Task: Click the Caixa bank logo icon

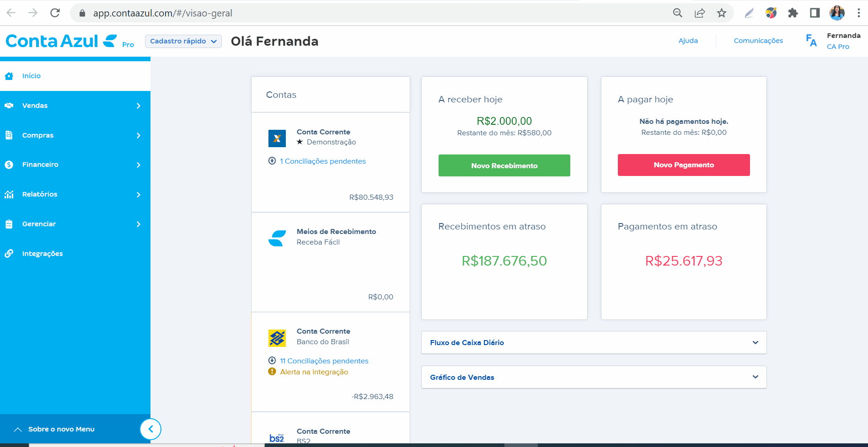Action: (277, 138)
